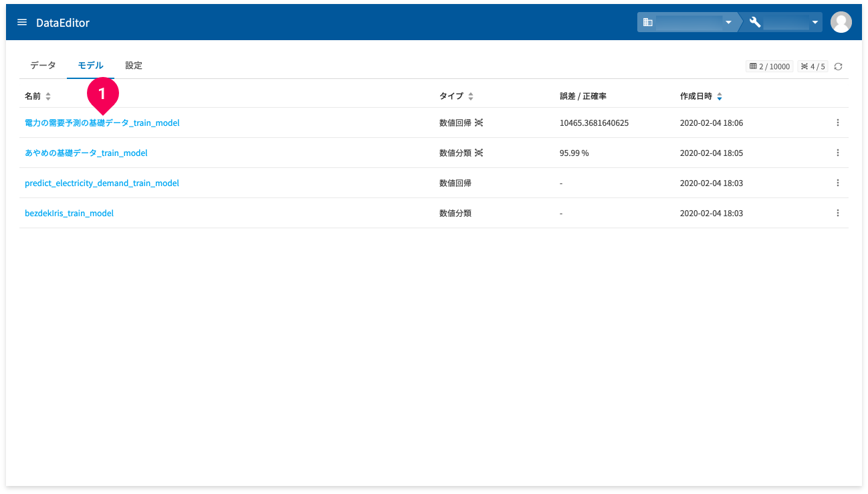This screenshot has width=868, height=494.
Task: Click 2020-02-04 18:03 date in bezdekIris row
Action: pos(712,214)
